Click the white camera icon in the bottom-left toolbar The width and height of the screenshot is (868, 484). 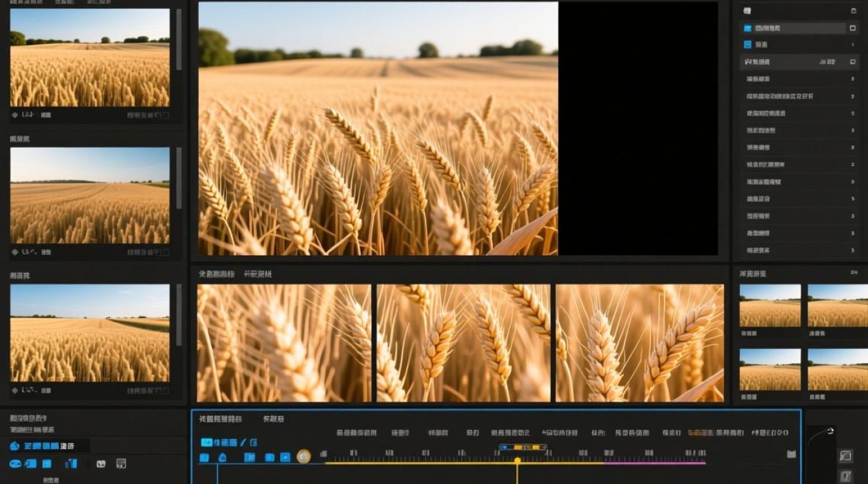pyautogui.click(x=101, y=464)
